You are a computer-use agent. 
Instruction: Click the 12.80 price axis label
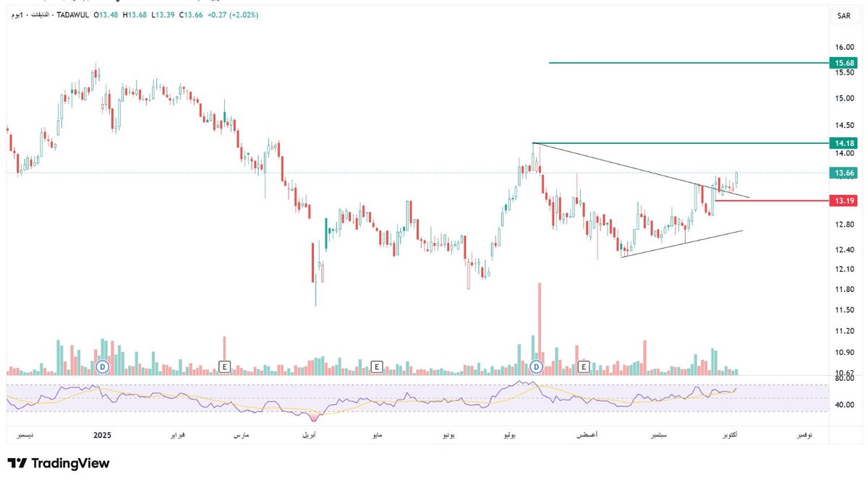[x=845, y=225]
